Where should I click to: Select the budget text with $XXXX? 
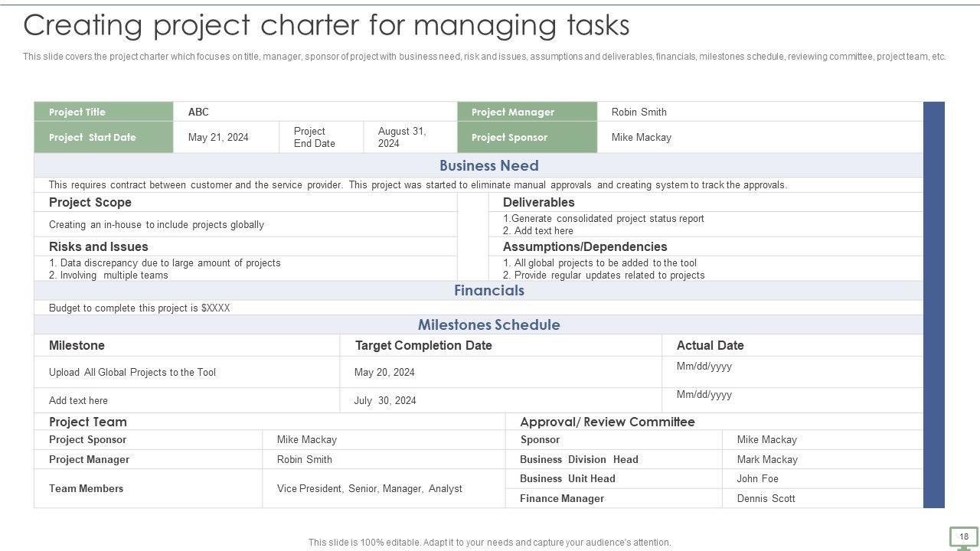coord(139,308)
